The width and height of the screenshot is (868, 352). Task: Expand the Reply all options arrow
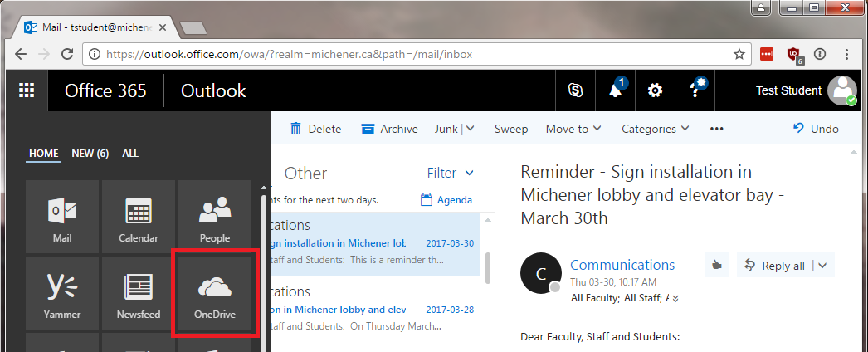click(822, 266)
